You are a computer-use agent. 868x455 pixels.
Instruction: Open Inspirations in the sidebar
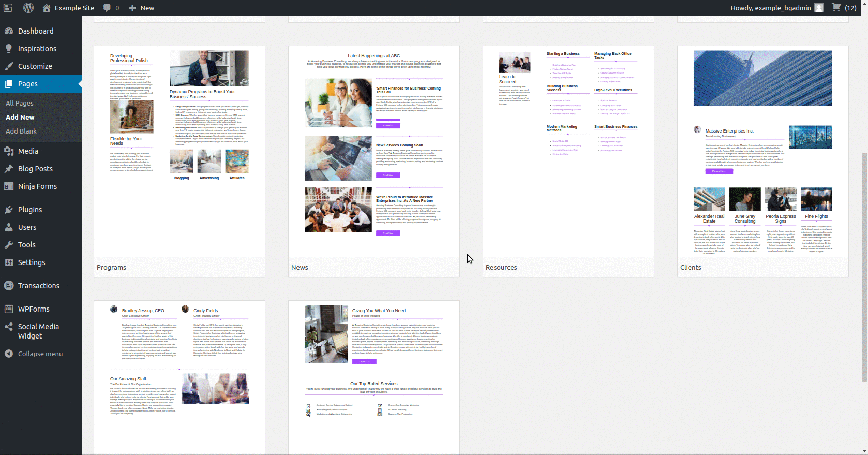37,49
